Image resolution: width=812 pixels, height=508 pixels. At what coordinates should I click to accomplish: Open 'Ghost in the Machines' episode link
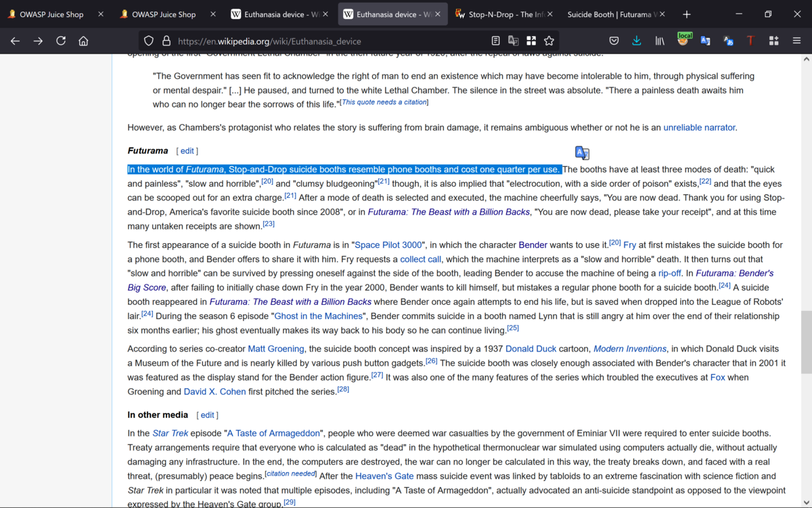319,316
